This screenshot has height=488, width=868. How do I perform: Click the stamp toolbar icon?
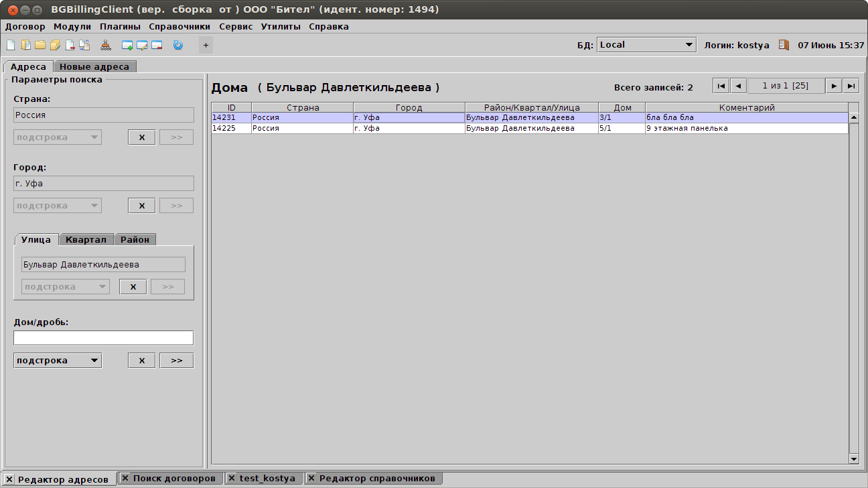point(106,45)
